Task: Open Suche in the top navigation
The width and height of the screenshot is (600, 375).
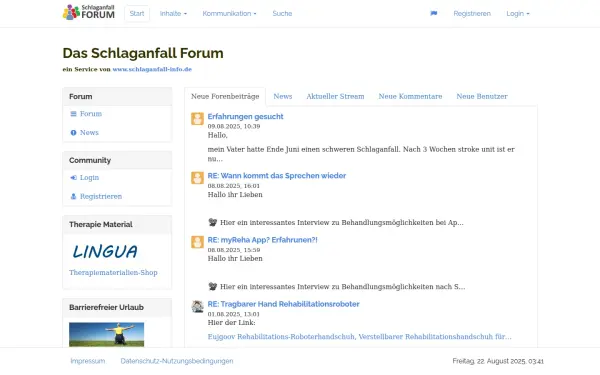Action: click(x=282, y=13)
